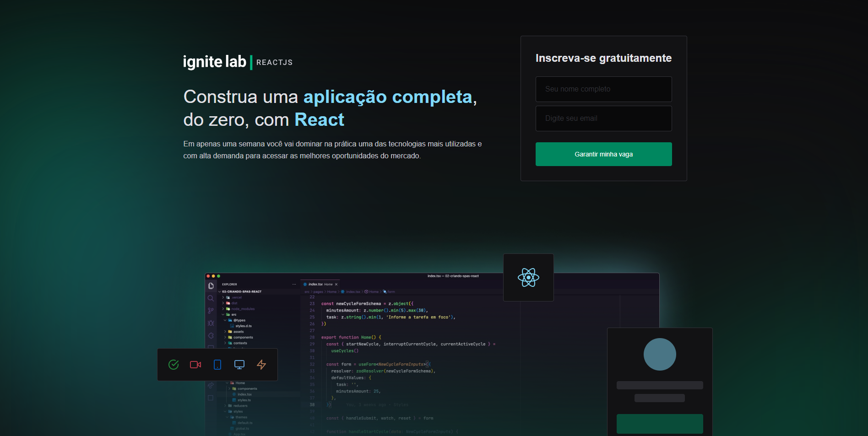Focus the Digite seu email field
Viewport: 868px width, 436px height.
604,118
